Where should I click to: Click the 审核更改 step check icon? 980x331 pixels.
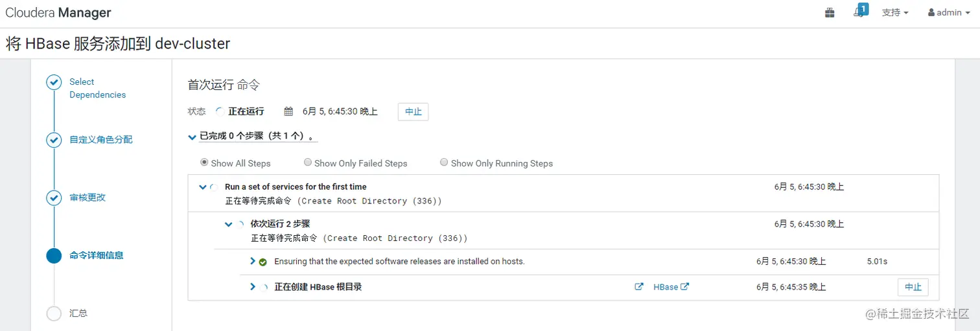click(x=54, y=198)
